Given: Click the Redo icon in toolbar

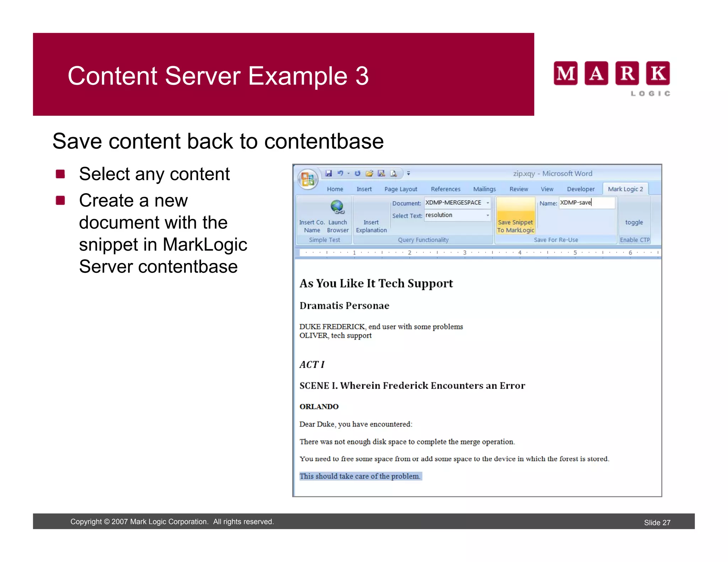Looking at the screenshot, I should [358, 173].
